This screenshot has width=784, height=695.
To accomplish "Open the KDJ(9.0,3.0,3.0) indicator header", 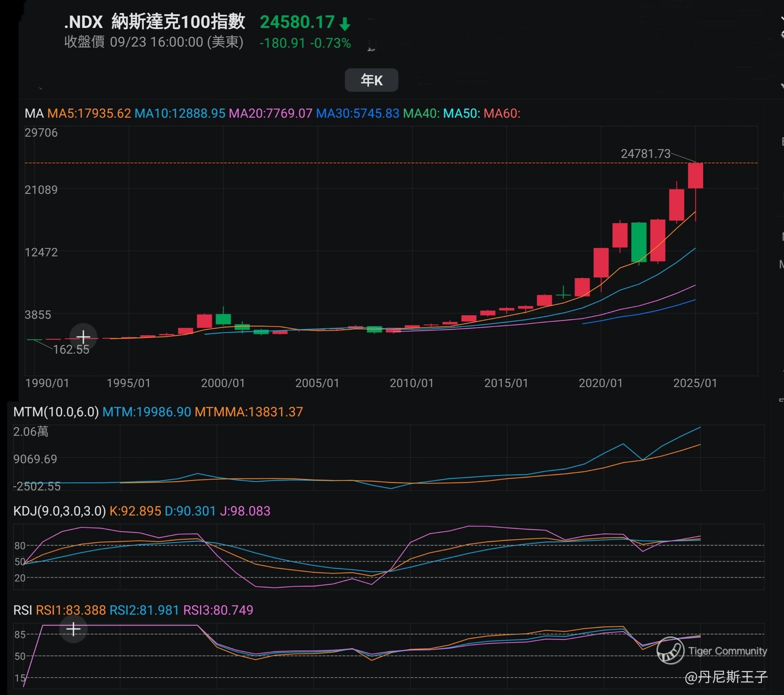I will point(60,511).
